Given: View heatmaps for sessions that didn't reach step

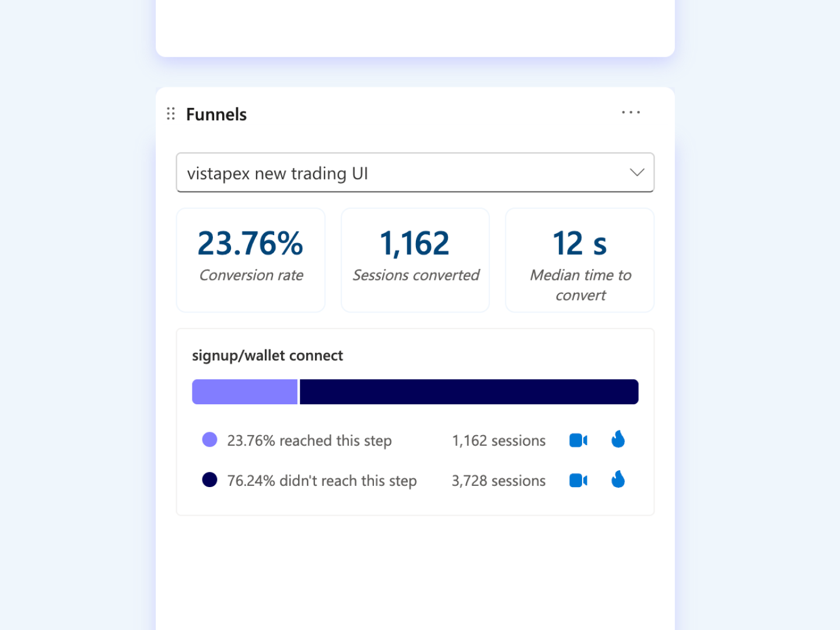Looking at the screenshot, I should (618, 480).
